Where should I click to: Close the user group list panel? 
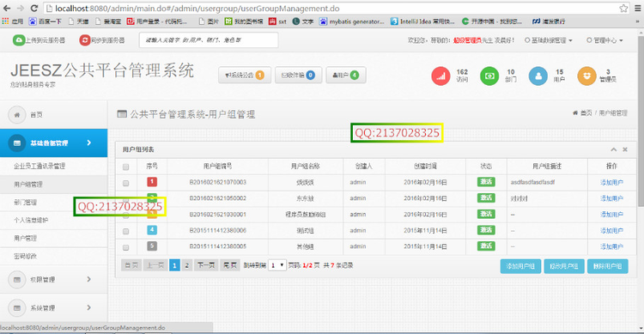[625, 149]
